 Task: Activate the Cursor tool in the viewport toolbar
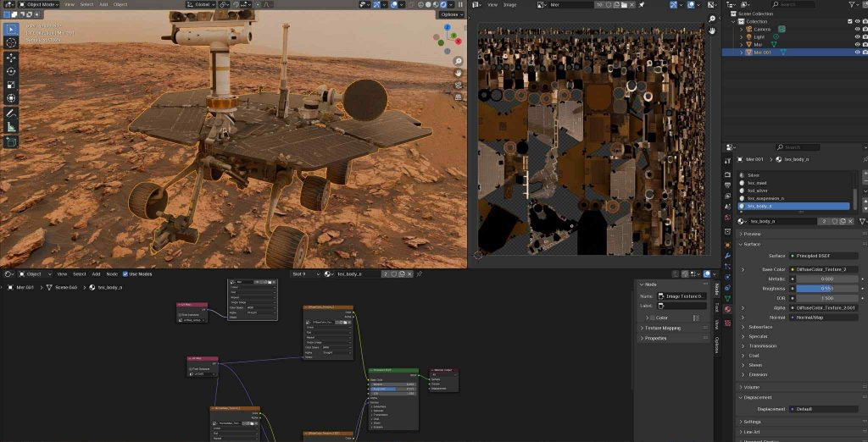click(11, 42)
